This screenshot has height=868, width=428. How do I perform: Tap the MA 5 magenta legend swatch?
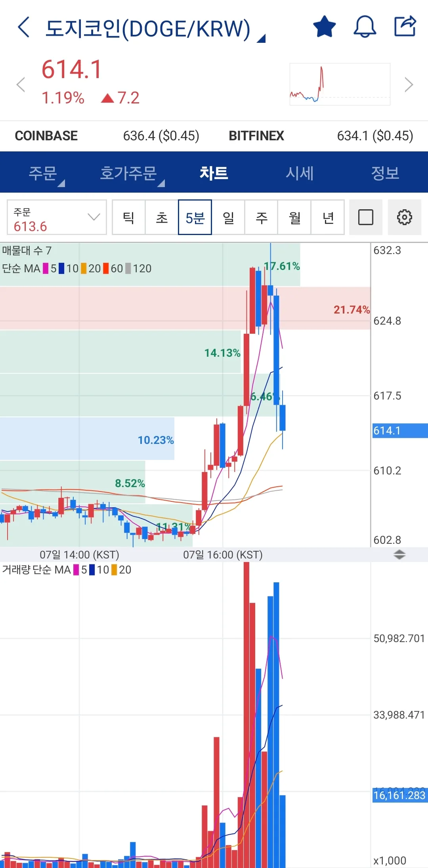click(x=46, y=268)
